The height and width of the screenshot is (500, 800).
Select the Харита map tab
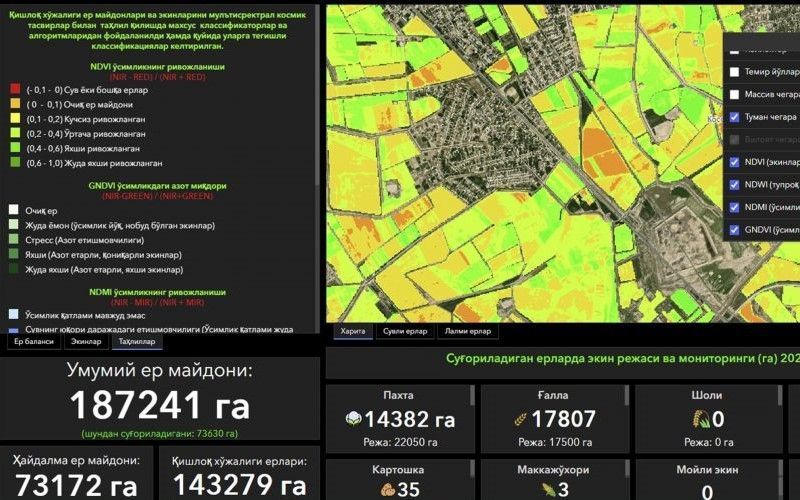(x=353, y=331)
